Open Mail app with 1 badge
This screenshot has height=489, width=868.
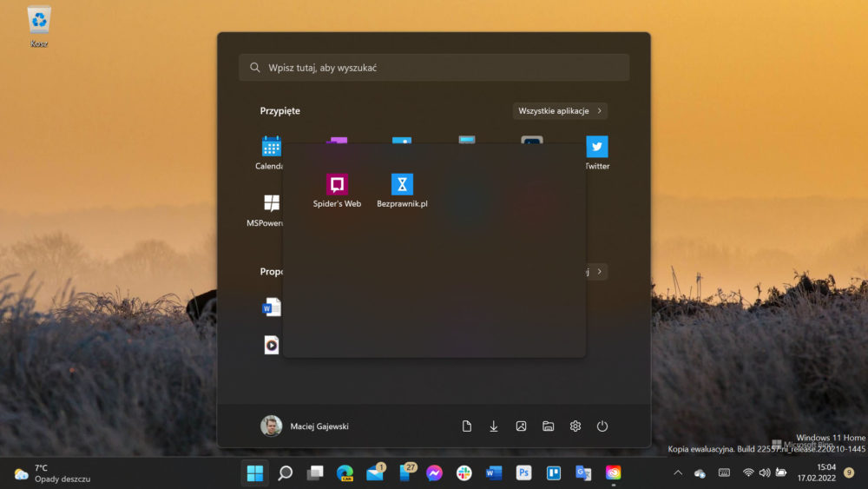[375, 472]
